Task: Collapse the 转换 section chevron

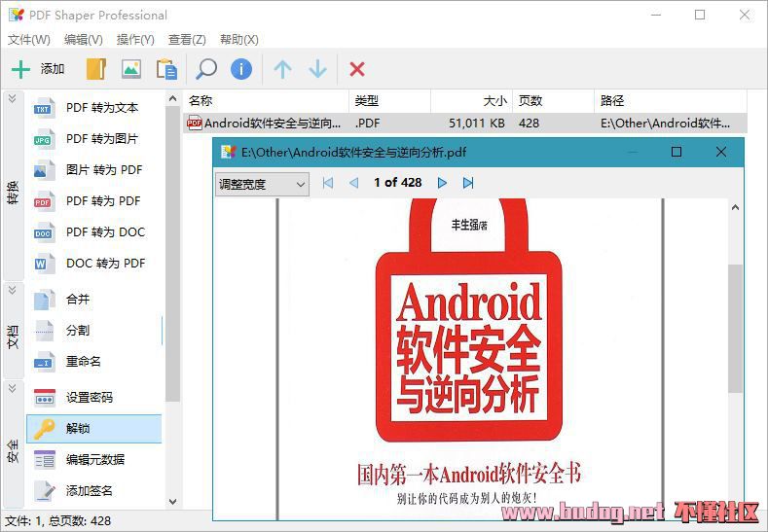Action: (x=13, y=98)
